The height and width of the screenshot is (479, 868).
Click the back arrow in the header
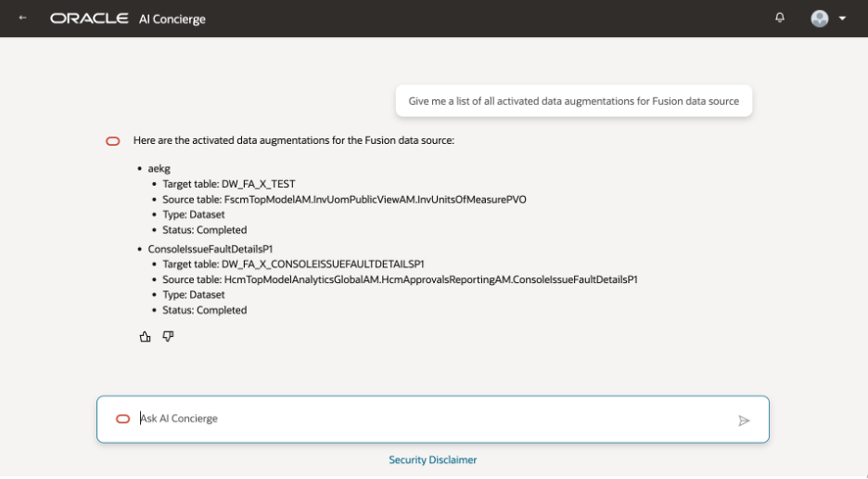coord(22,18)
